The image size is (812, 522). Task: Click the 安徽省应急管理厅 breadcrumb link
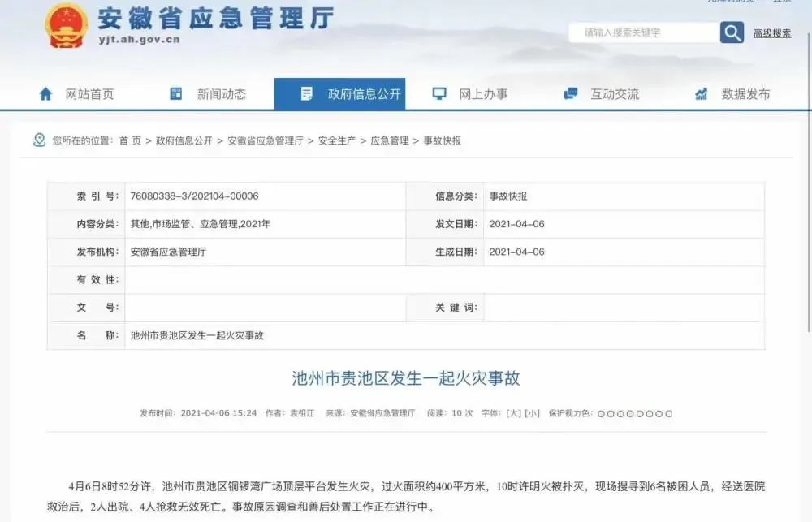tap(266, 141)
